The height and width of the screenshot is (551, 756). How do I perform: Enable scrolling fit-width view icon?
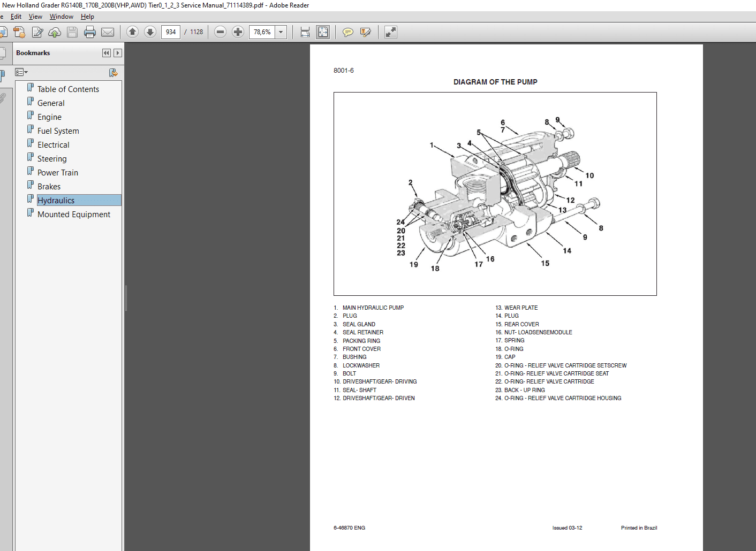pos(305,32)
